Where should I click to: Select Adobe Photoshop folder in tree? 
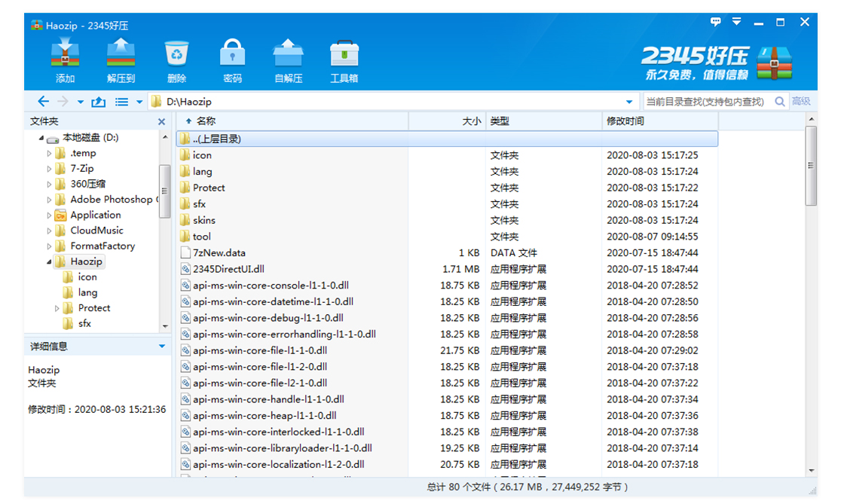point(106,200)
